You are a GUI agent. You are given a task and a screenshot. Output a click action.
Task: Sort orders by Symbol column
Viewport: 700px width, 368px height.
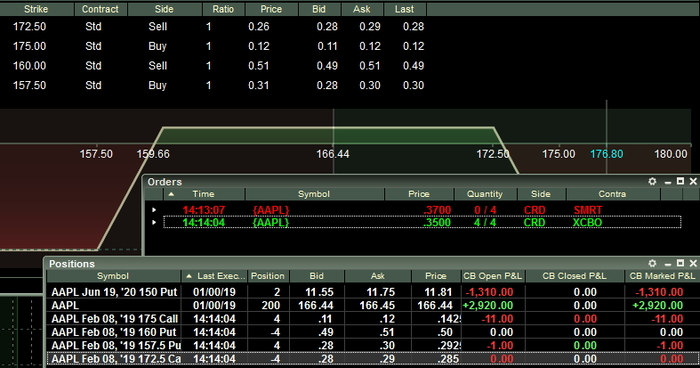pos(314,194)
